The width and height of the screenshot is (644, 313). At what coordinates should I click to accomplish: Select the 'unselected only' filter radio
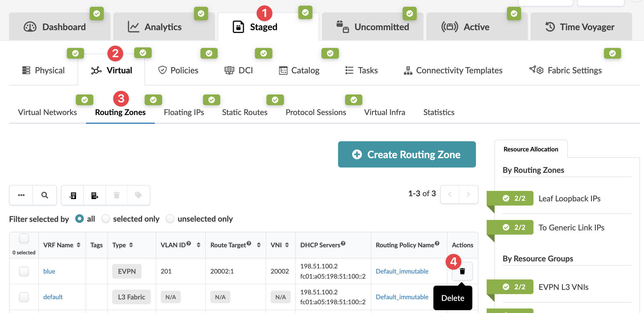170,219
